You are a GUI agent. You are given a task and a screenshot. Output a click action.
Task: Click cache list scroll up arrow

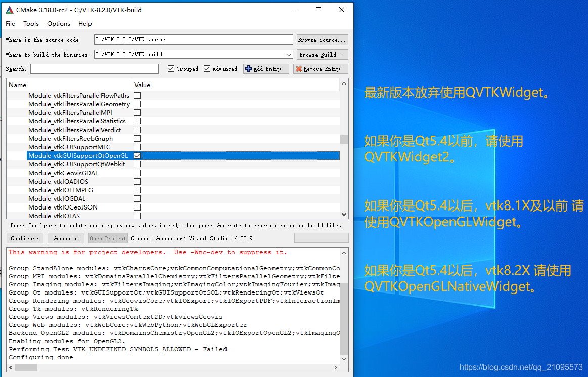[344, 83]
